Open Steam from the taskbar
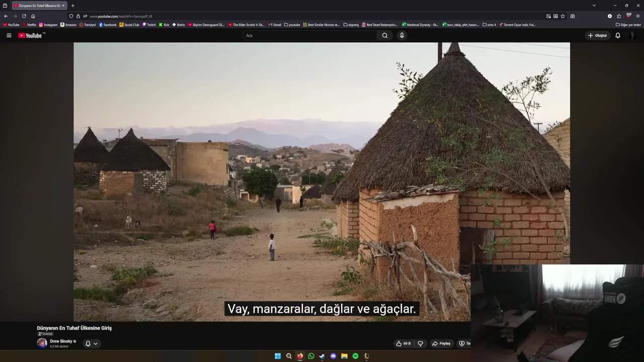The height and width of the screenshot is (362, 644). tap(322, 356)
